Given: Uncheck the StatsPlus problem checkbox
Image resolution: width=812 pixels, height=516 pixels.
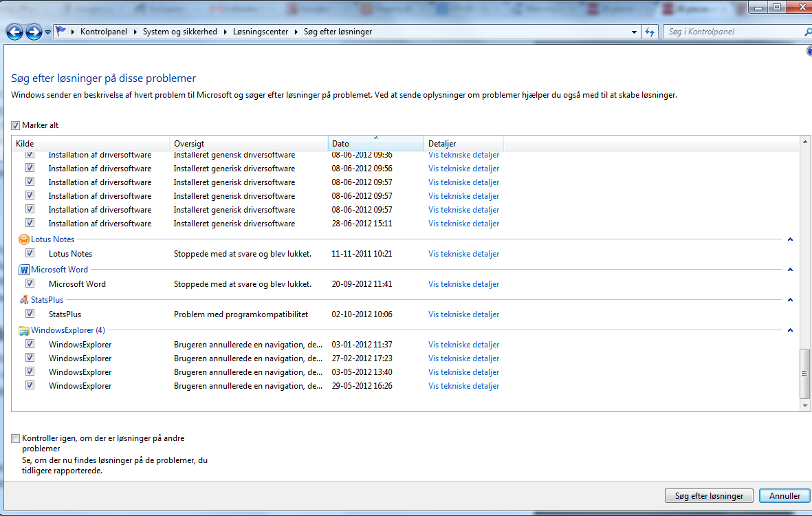Looking at the screenshot, I should click(30, 314).
